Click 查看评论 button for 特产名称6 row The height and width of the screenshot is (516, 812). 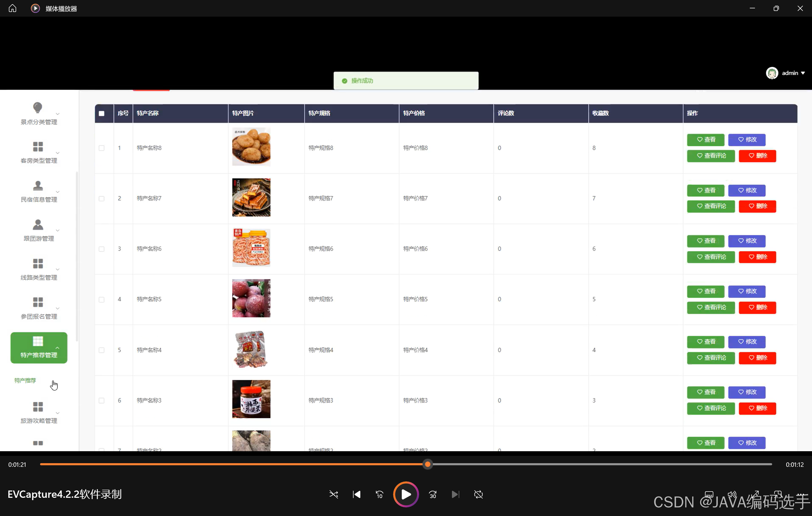(x=710, y=257)
